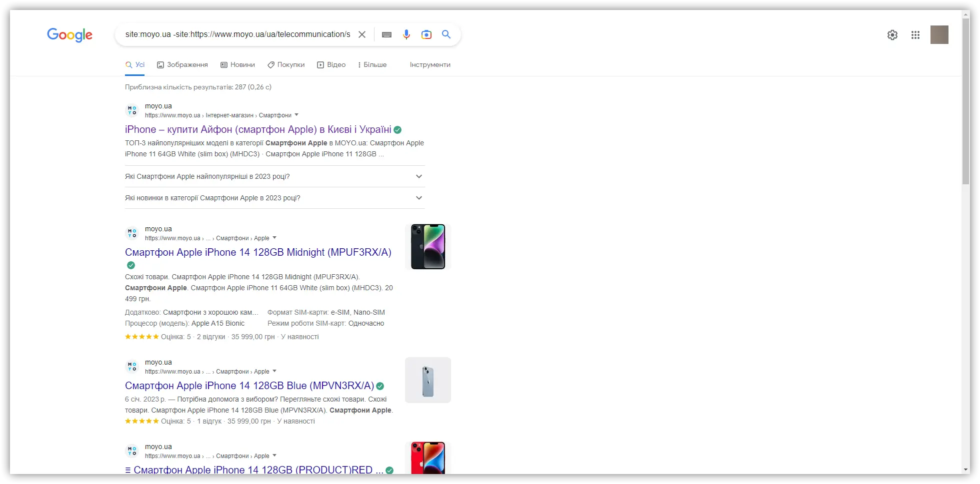Switch to the Відео tab
Viewport: 980px width, 484px height.
(x=331, y=65)
